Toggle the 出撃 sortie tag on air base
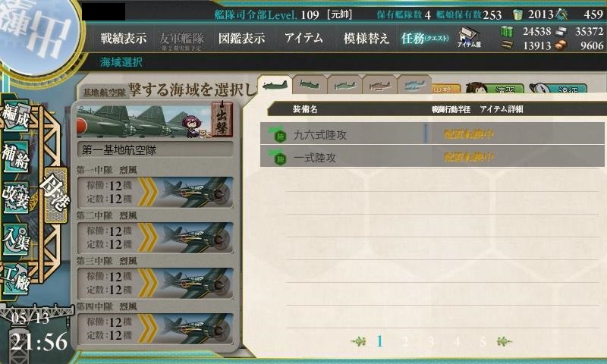 pyautogui.click(x=222, y=119)
